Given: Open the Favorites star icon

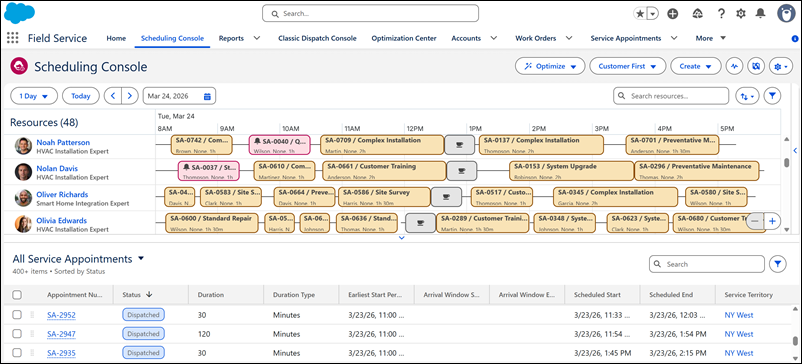Looking at the screenshot, I should 640,14.
